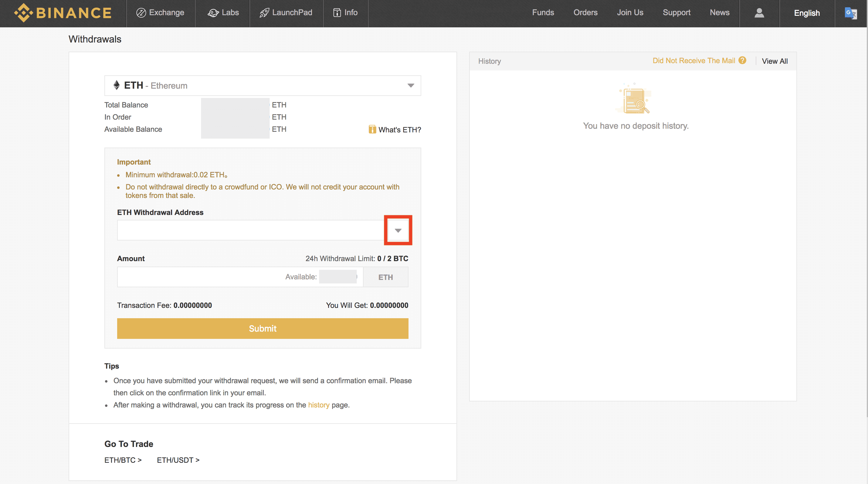Click View All history link
Viewport: 868px width, 484px height.
pyautogui.click(x=774, y=61)
